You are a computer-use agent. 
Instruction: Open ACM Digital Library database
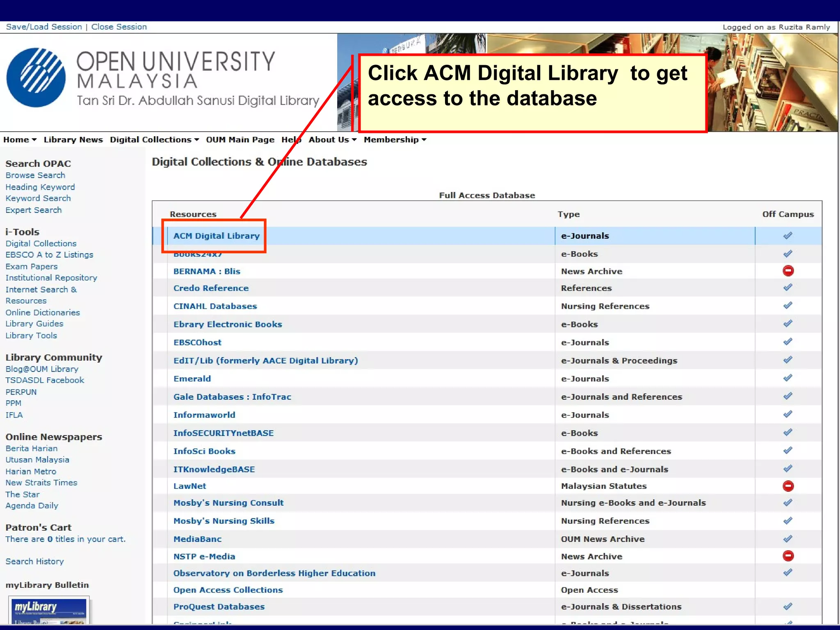tap(217, 236)
